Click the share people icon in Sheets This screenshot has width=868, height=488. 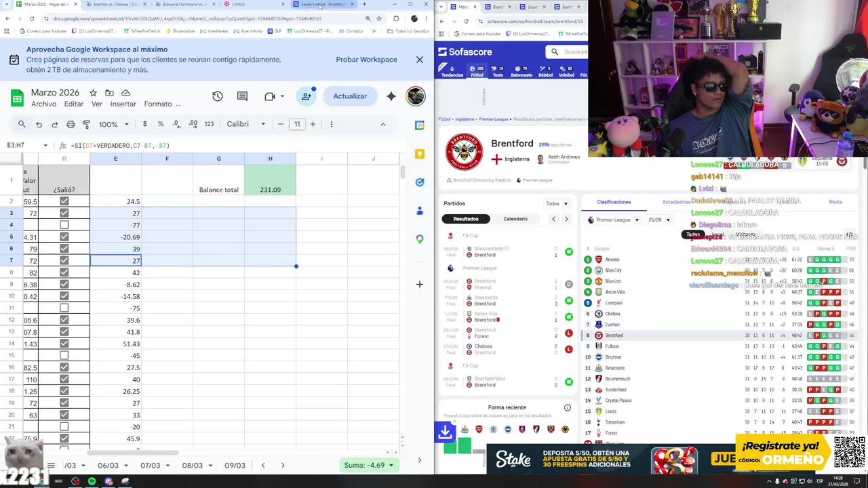pos(307,96)
